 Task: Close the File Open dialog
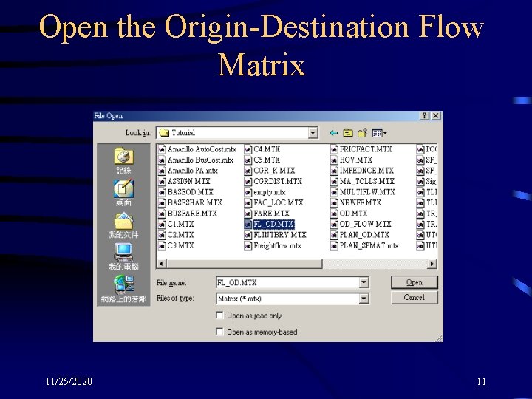[x=436, y=116]
